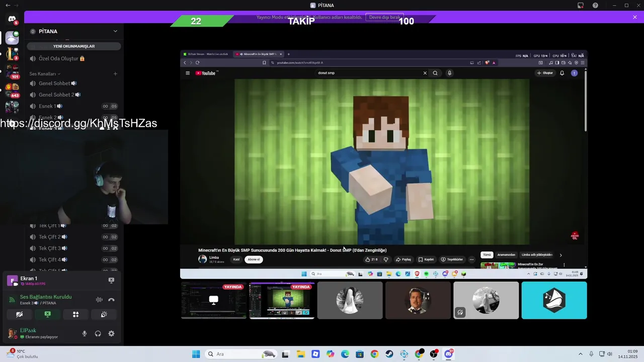Viewport: 644px width, 362px height.
Task: Select the Aramanızdan filter chip
Action: tap(506, 255)
